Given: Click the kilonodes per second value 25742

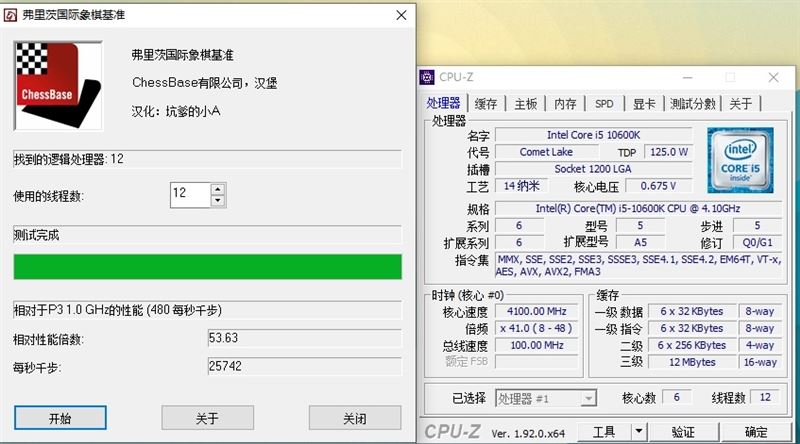Looking at the screenshot, I should (x=305, y=366).
